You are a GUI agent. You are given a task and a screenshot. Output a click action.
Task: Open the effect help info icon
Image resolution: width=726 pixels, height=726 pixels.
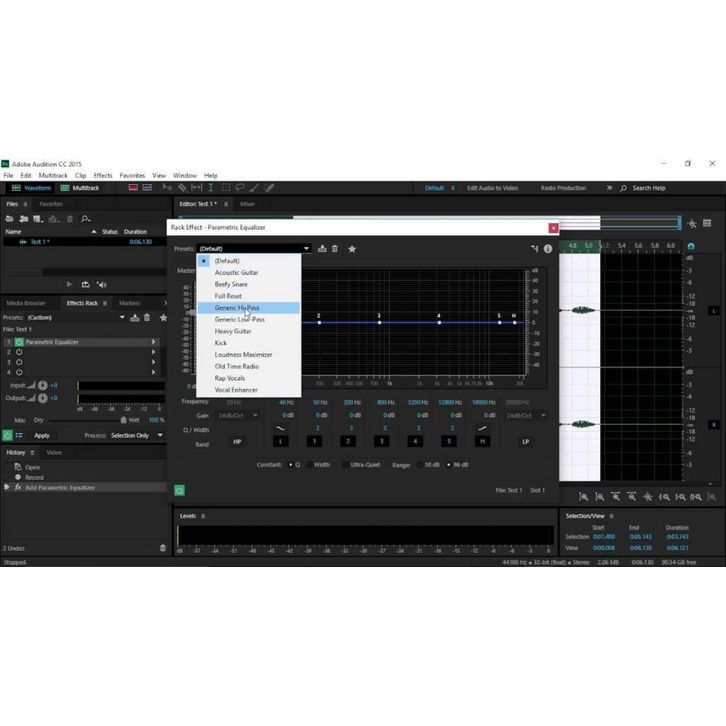[x=548, y=249]
